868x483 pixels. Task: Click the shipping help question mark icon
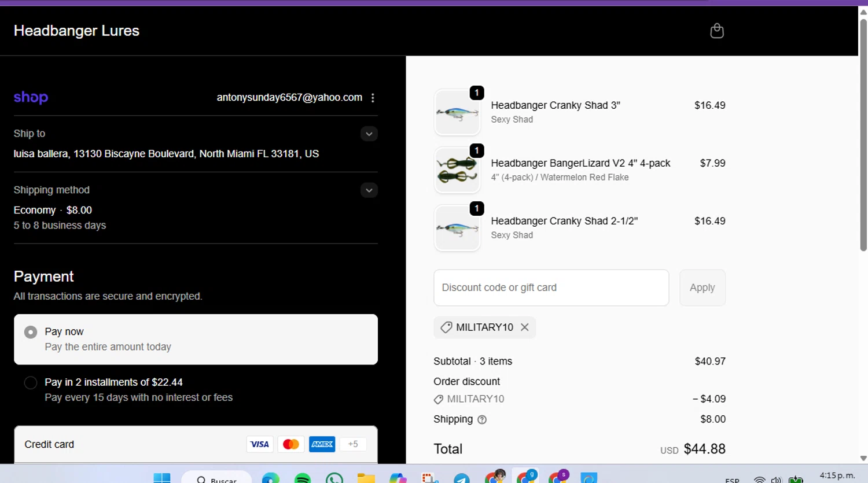point(482,419)
